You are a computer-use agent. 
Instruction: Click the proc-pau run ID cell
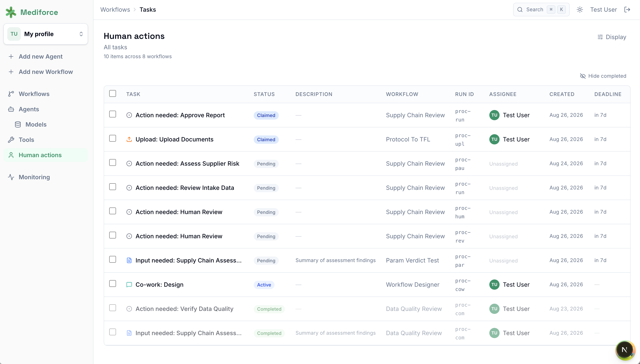coord(463,164)
